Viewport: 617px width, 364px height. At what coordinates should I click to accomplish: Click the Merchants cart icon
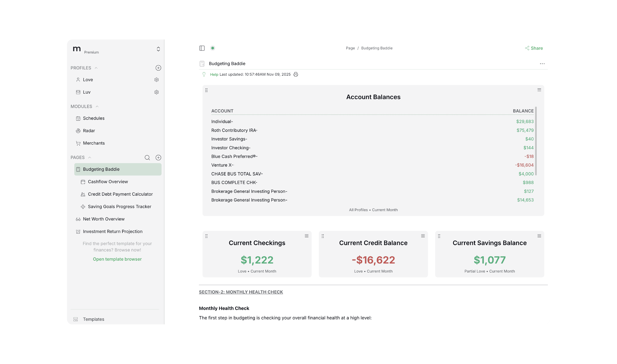pos(78,143)
